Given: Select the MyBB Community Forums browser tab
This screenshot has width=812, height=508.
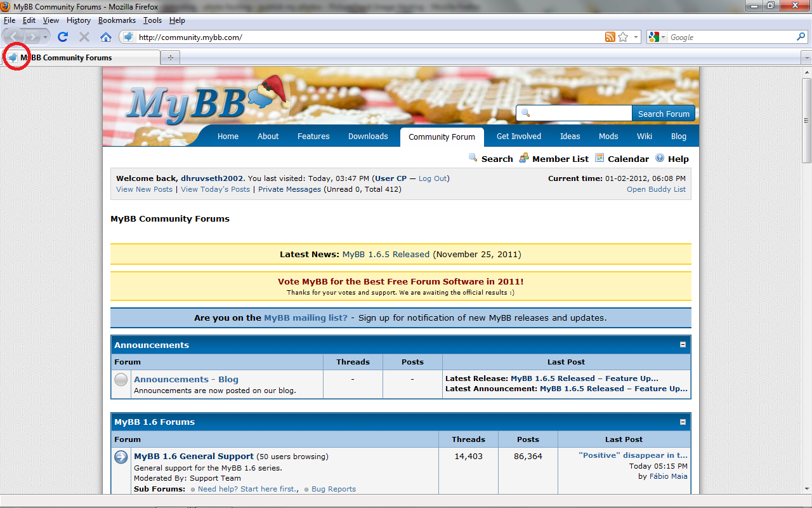Looking at the screenshot, I should click(x=82, y=58).
